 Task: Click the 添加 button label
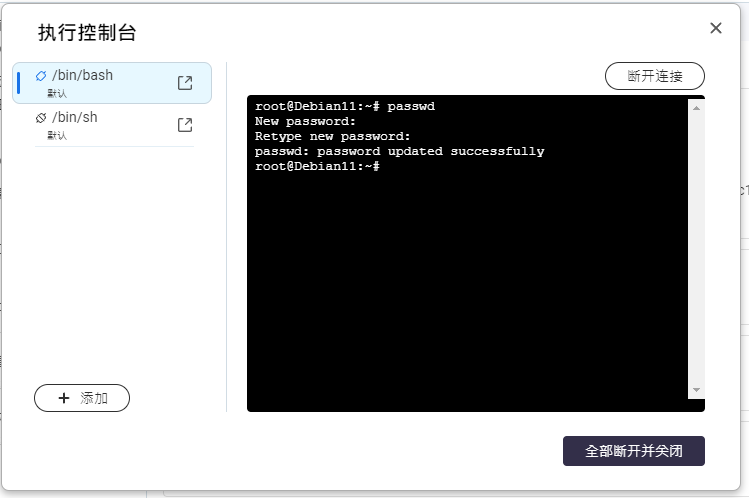(x=94, y=398)
